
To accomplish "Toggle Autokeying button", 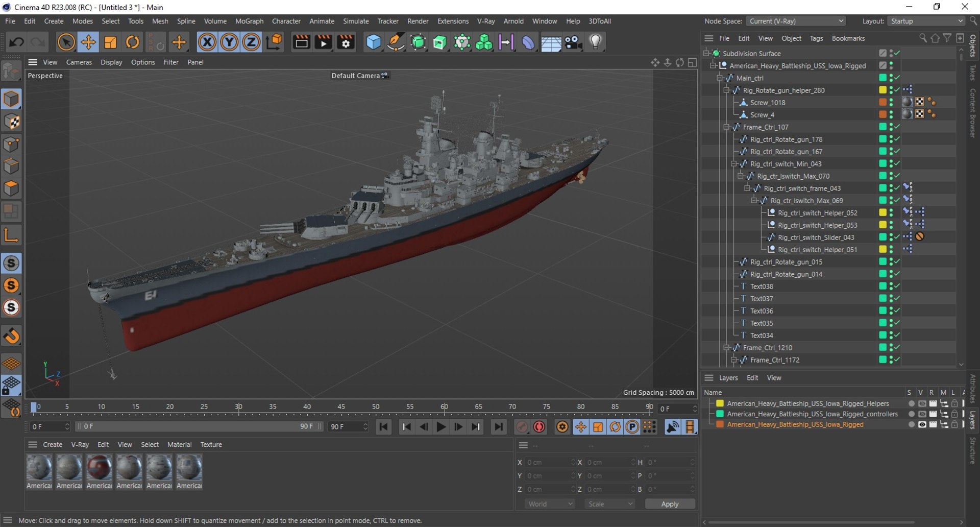I will 539,427.
